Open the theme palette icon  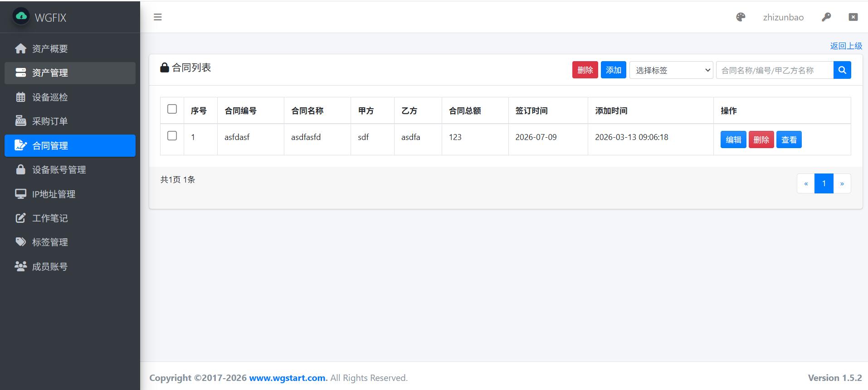pyautogui.click(x=741, y=17)
